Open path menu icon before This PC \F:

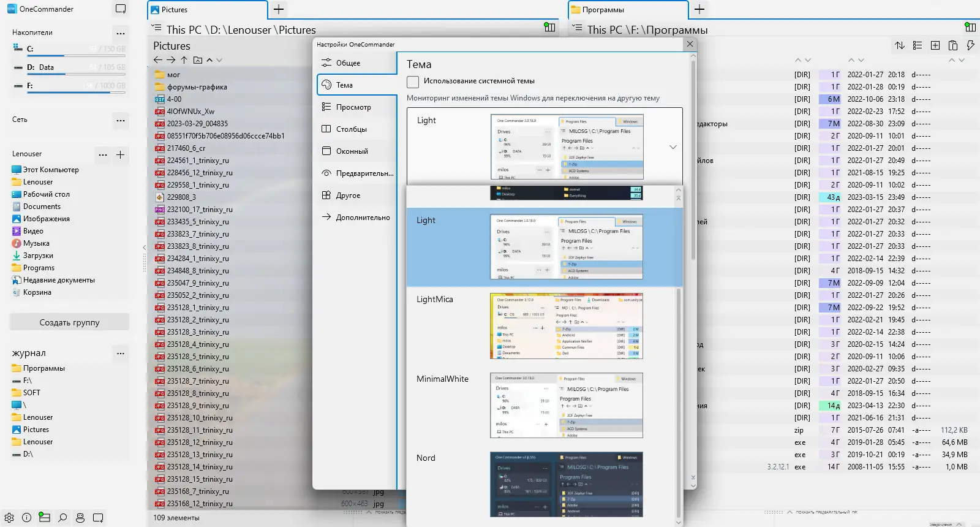coord(577,28)
